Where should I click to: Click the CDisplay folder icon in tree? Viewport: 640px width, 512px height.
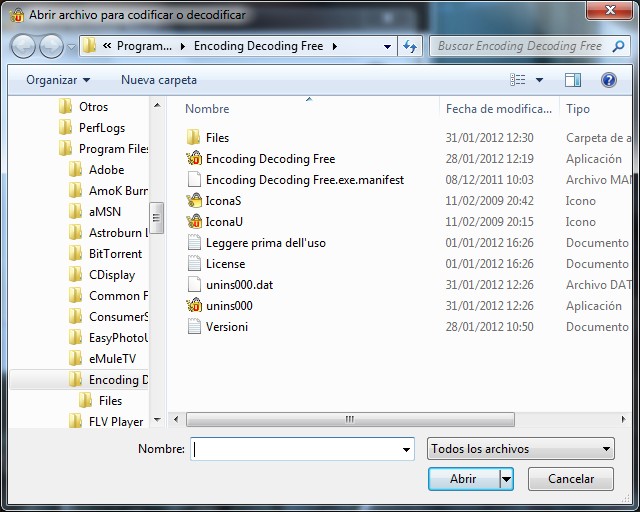76,274
